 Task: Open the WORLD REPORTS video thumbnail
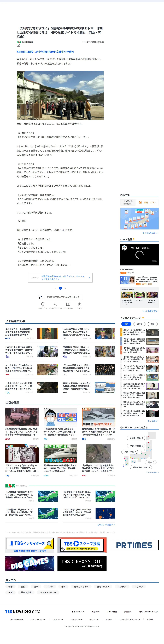click(152, 295)
